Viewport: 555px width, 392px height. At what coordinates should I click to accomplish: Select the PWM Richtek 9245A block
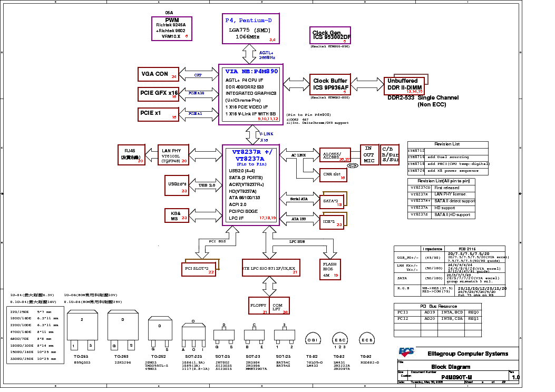[172, 28]
